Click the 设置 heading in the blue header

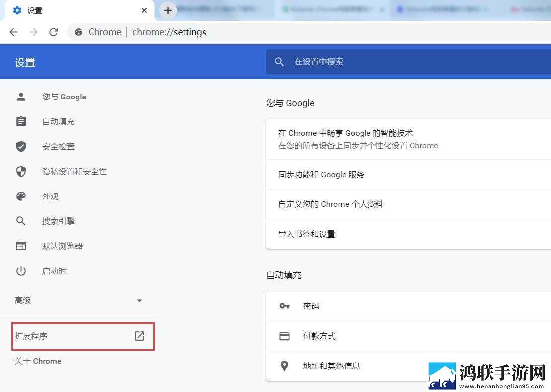point(25,63)
